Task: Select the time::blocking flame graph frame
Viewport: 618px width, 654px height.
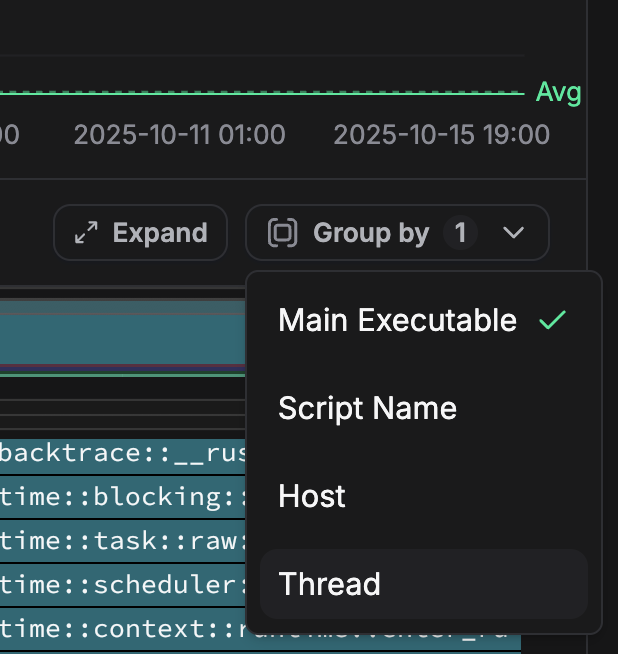Action: pyautogui.click(x=122, y=497)
